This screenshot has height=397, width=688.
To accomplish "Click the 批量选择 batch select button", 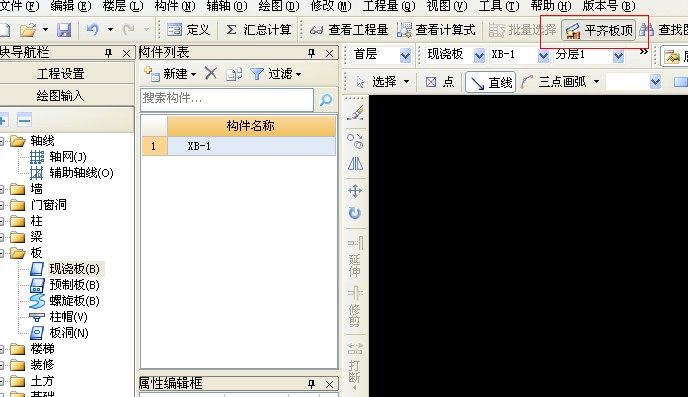I will tap(522, 30).
